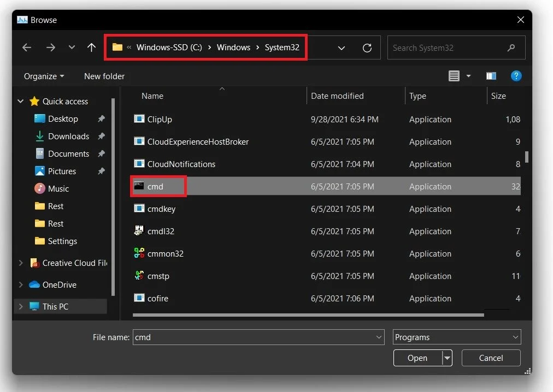Click the search magnifier icon

(x=511, y=47)
